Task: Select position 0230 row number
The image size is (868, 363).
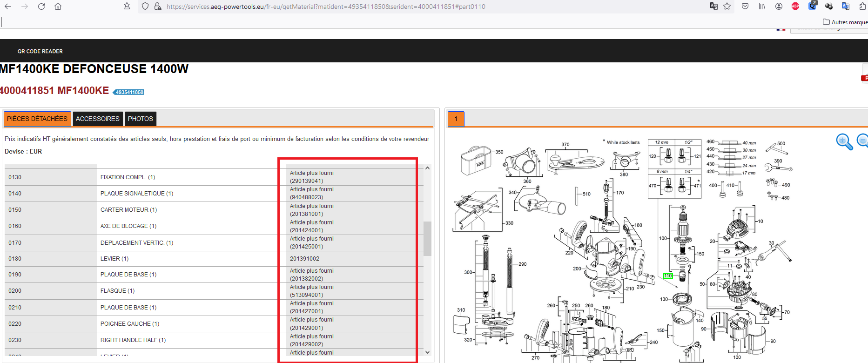Action: pyautogui.click(x=15, y=340)
